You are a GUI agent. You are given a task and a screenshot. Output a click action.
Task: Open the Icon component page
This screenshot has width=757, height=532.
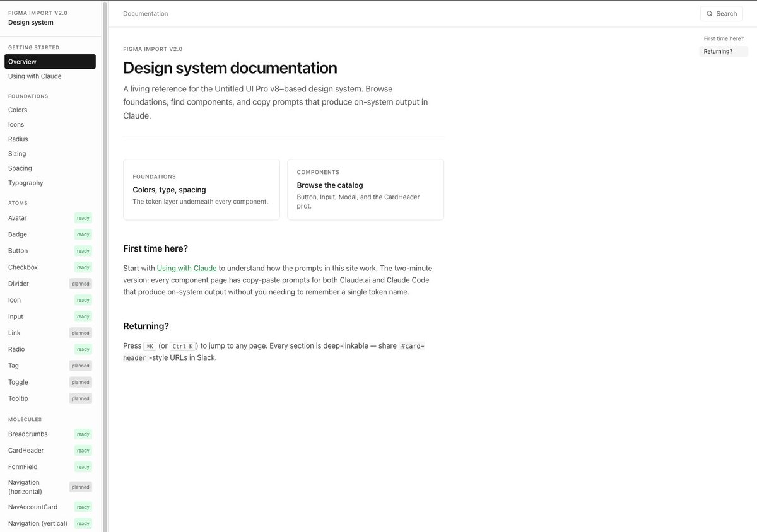50,300
